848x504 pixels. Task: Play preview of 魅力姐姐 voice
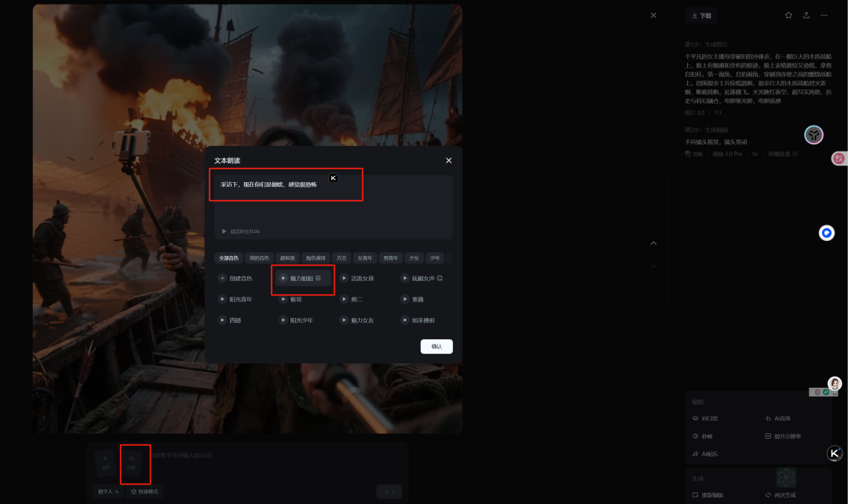tap(283, 279)
